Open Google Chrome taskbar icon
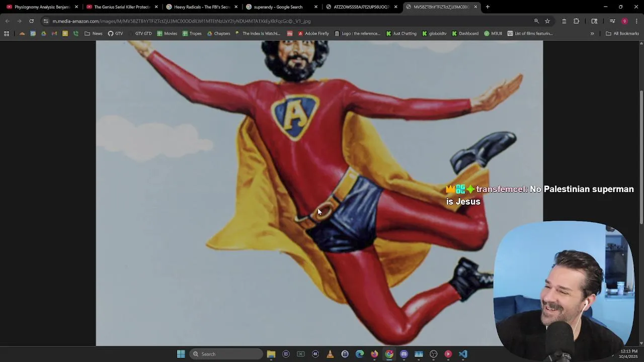The width and height of the screenshot is (644, 362). [x=389, y=354]
